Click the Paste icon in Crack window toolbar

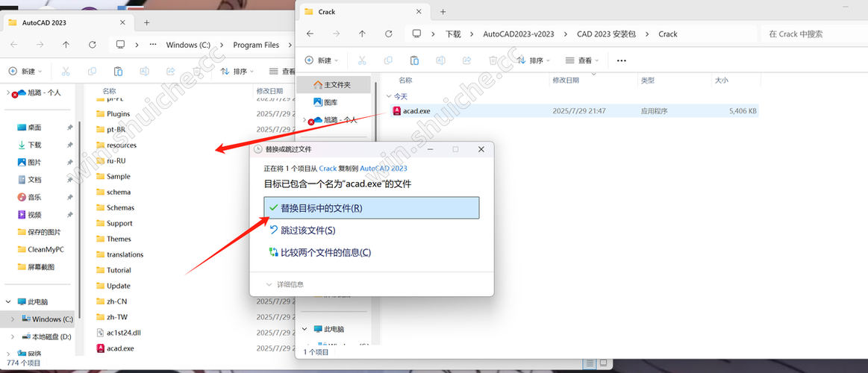tap(414, 60)
